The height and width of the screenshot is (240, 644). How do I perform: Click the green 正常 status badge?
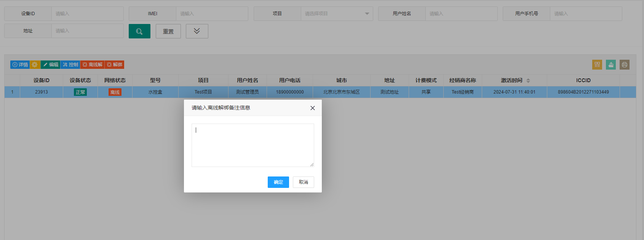[80, 92]
